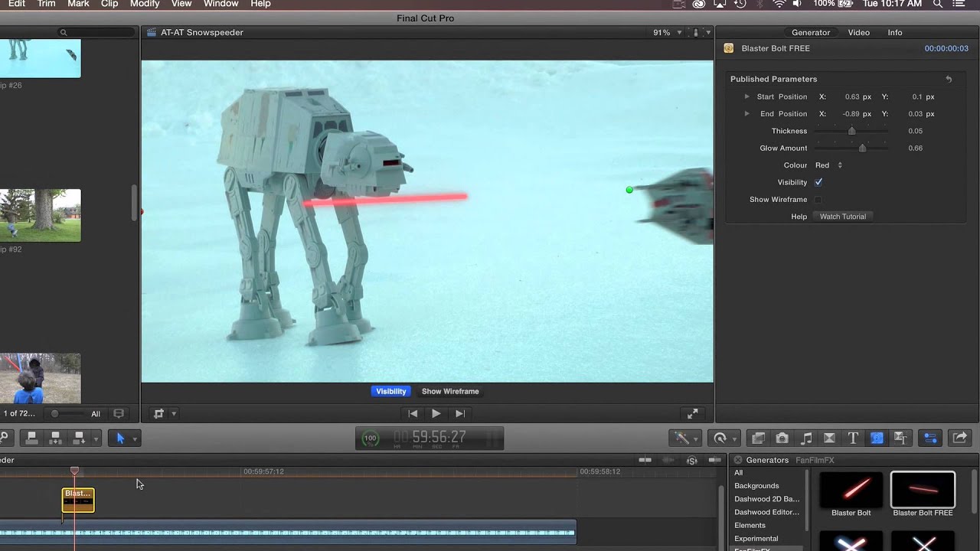Open the Transform tool dropdown arrow
This screenshot has height=551, width=980.
(x=174, y=414)
